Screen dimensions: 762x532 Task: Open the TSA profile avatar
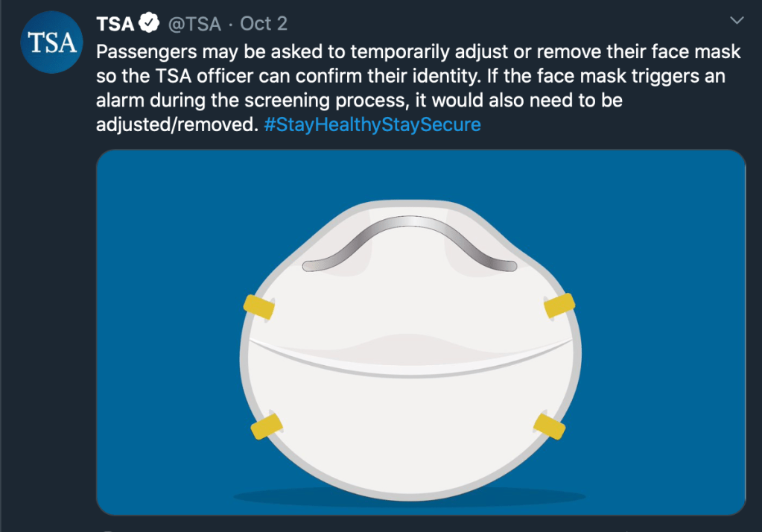click(x=51, y=42)
